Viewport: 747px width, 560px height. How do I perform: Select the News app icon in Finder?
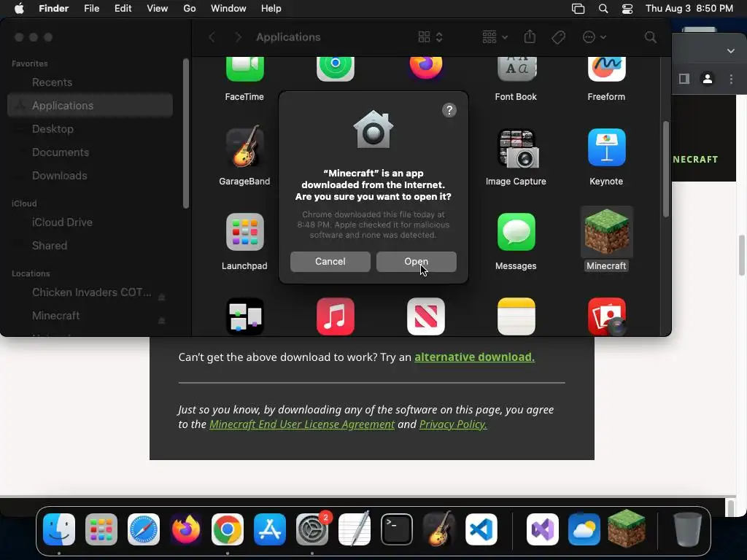click(x=426, y=316)
